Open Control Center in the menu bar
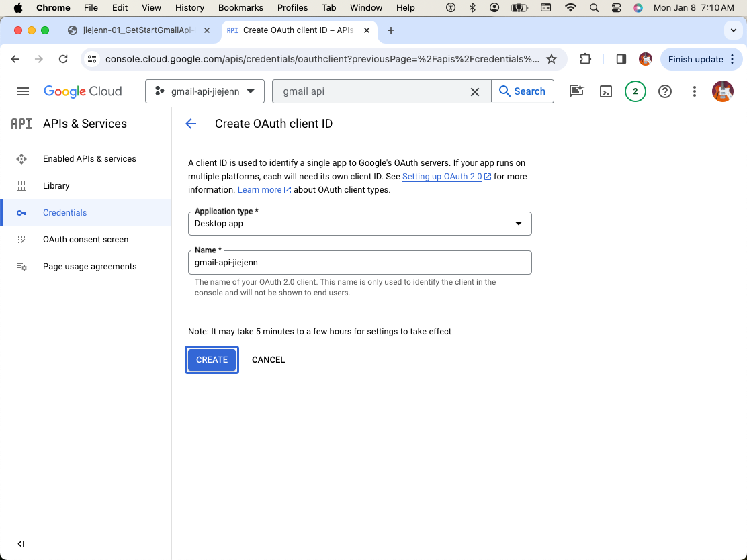 pos(616,7)
